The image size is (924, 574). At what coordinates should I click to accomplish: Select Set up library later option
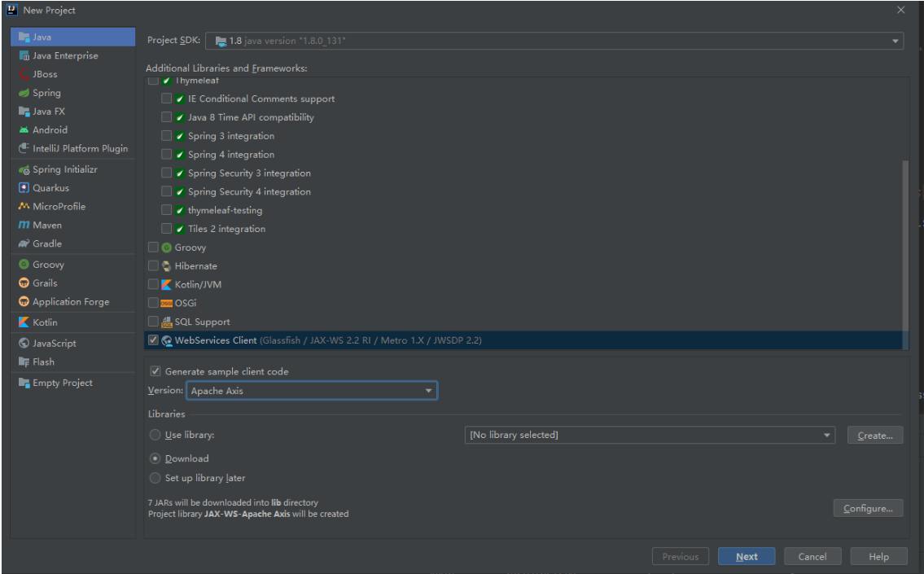point(155,478)
